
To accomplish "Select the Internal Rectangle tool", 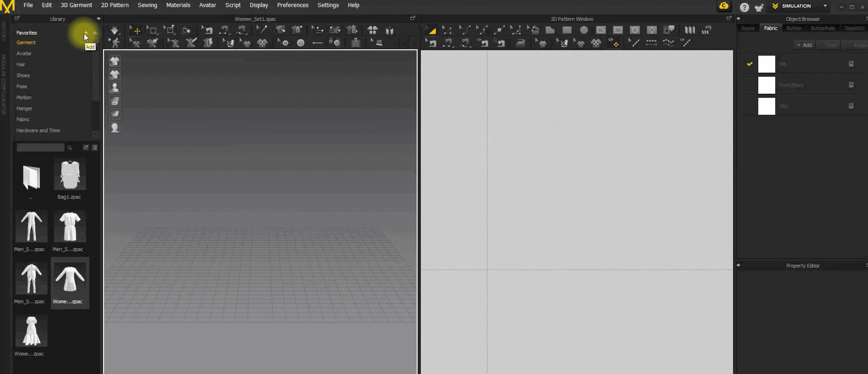I will coord(618,30).
